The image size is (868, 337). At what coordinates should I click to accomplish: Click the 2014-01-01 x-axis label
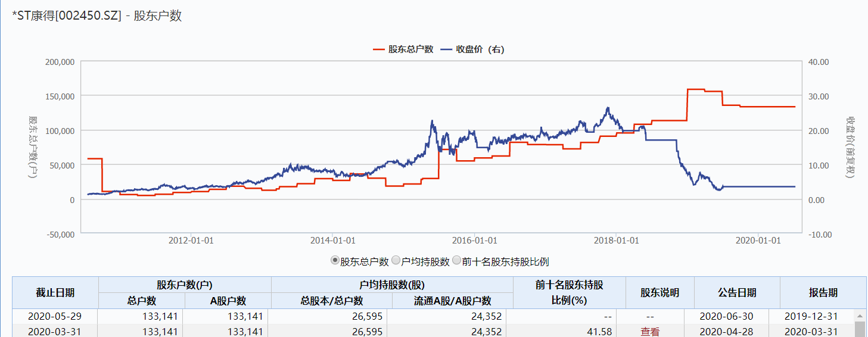pos(332,240)
